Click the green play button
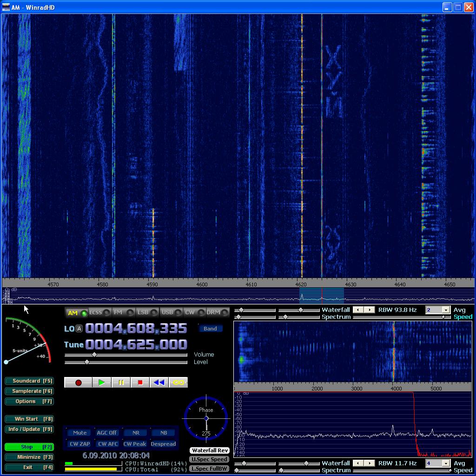Screen dimensions: 476x476 point(101,383)
